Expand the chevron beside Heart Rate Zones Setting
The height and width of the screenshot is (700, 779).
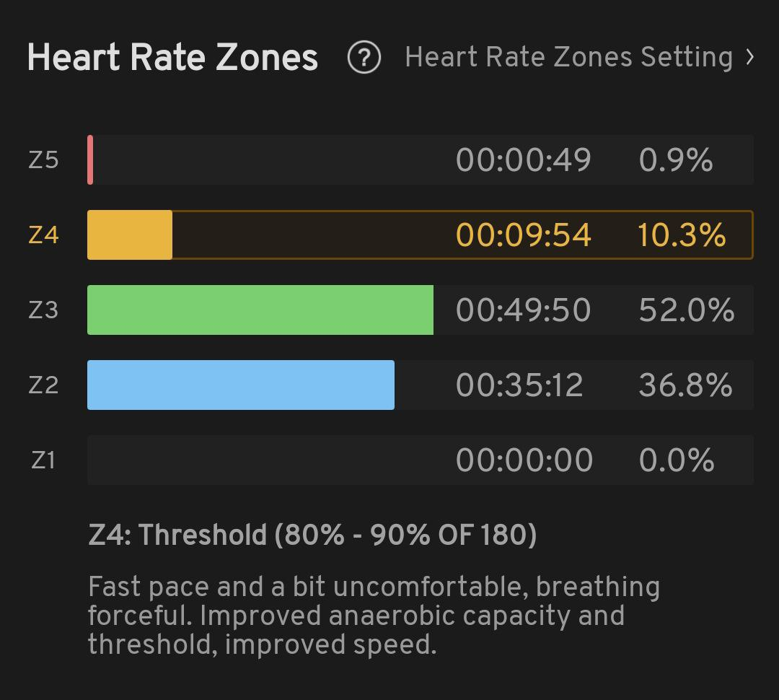tap(750, 57)
